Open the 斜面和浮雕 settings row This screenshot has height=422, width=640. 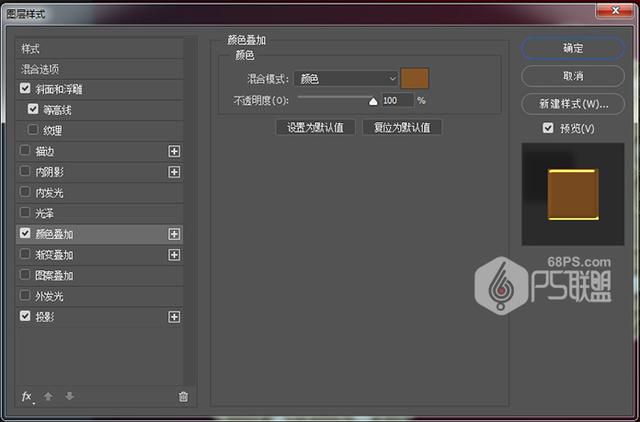coord(99,89)
